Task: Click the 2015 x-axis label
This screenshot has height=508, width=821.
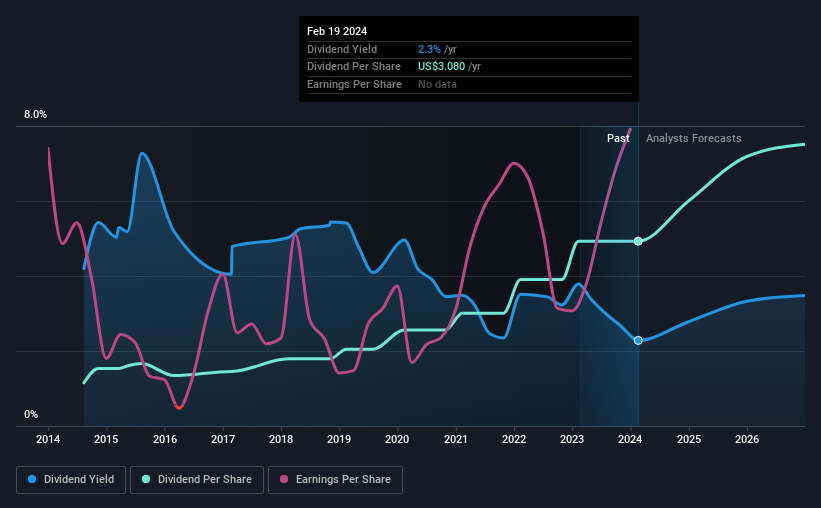Action: pos(106,439)
